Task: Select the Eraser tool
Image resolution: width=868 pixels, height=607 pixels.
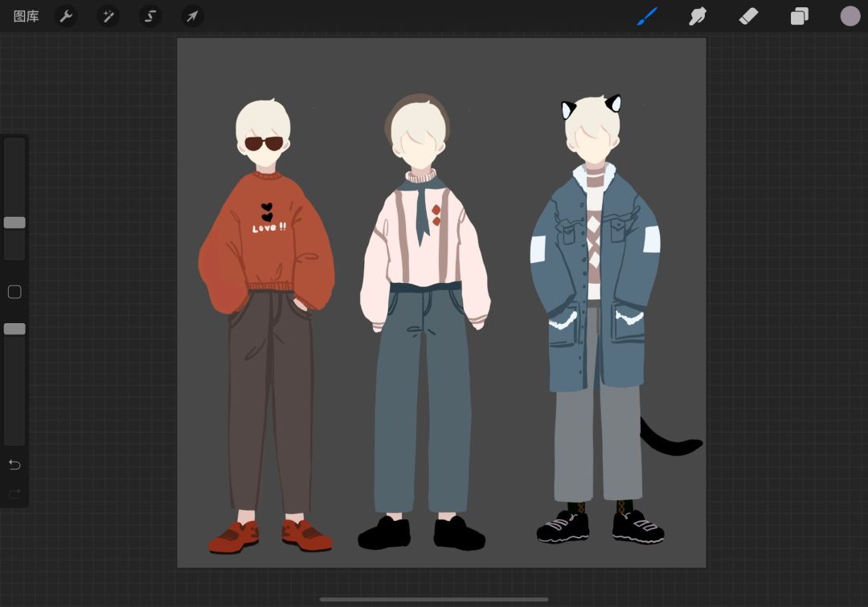Action: pos(748,17)
